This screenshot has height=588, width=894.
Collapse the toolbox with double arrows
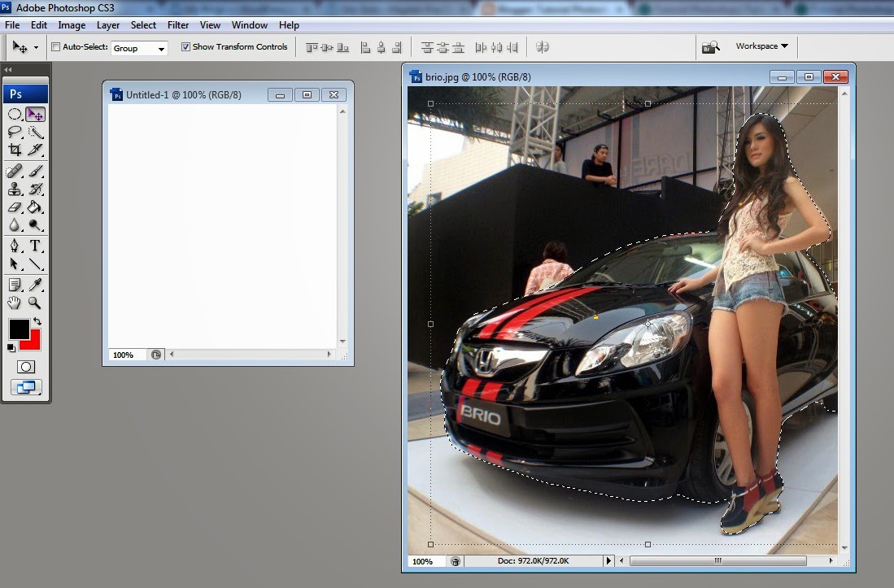(8, 69)
